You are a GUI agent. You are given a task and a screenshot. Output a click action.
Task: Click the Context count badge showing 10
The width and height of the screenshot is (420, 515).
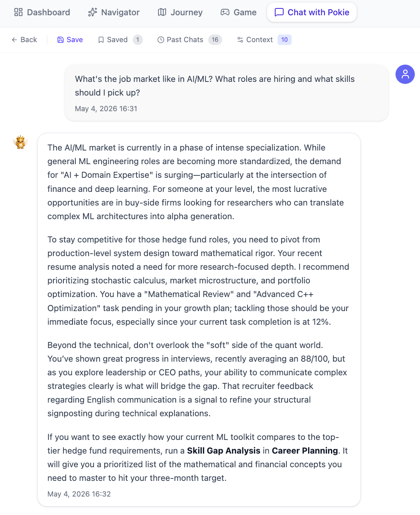[284, 40]
